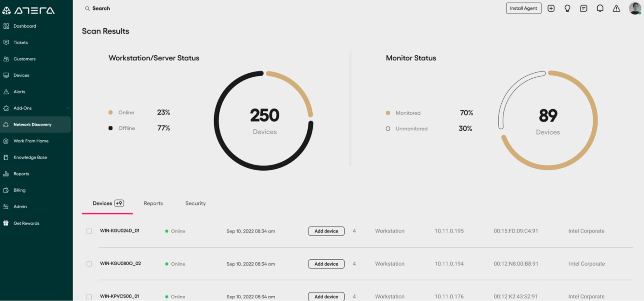644x301 pixels.
Task: Switch to the Security tab
Action: tap(195, 203)
